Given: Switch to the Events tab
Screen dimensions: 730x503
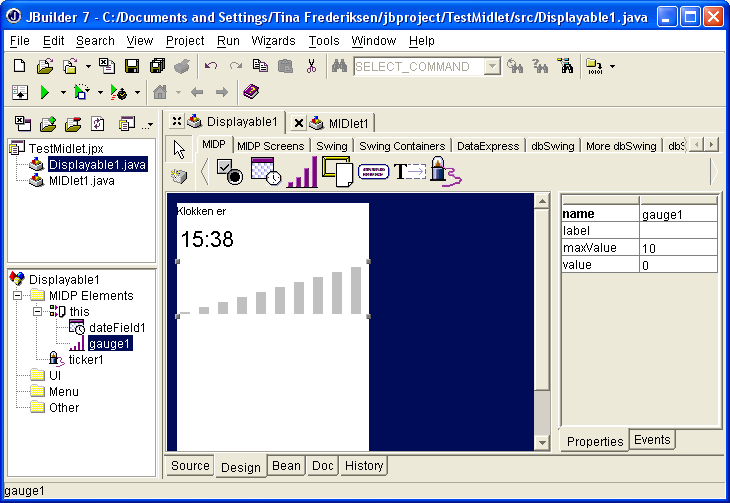Looking at the screenshot, I should click(653, 440).
